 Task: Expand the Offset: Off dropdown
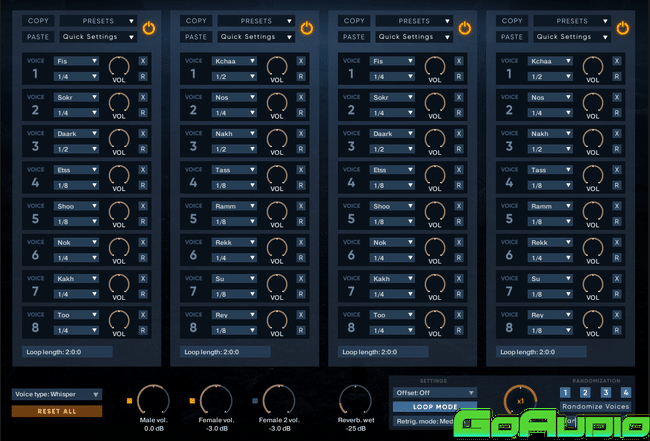pos(434,393)
